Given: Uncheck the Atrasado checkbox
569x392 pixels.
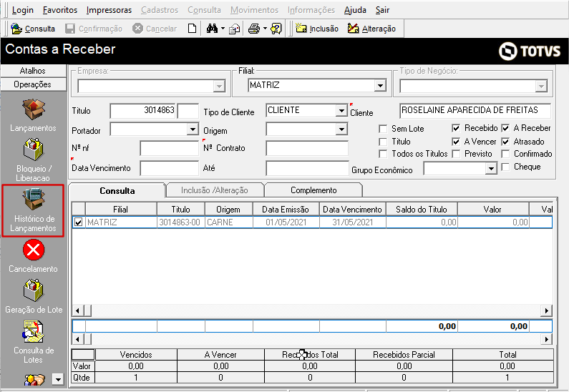Looking at the screenshot, I should pyautogui.click(x=505, y=142).
